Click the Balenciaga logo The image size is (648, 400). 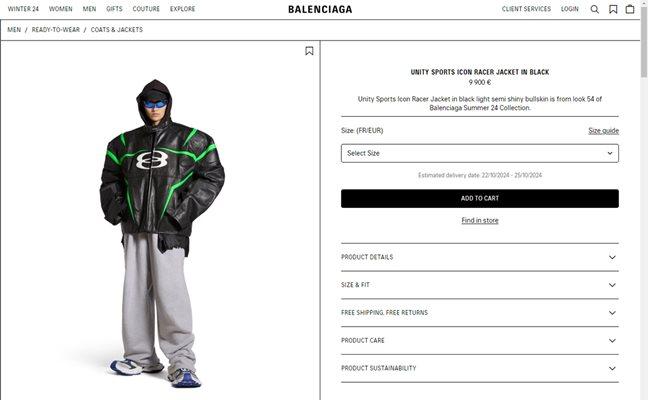point(320,9)
